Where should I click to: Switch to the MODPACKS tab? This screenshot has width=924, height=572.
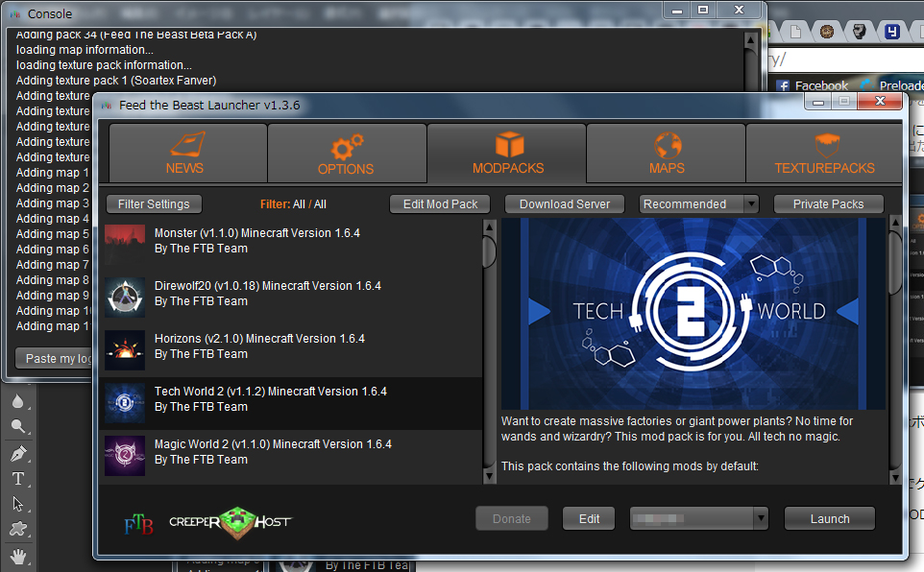[x=507, y=154]
